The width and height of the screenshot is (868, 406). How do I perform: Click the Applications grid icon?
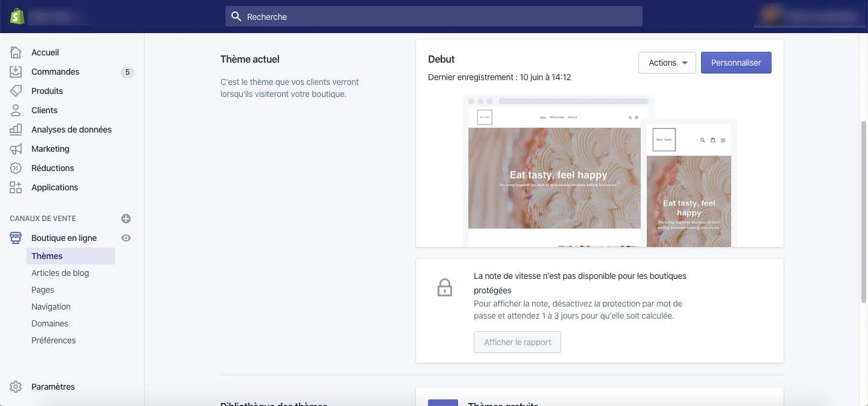tap(16, 187)
